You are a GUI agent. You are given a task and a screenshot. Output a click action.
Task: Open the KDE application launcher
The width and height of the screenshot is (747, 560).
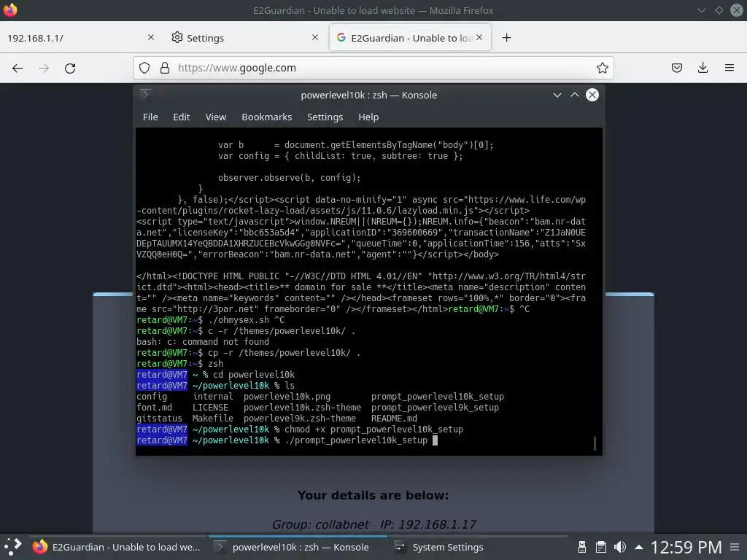point(13,547)
